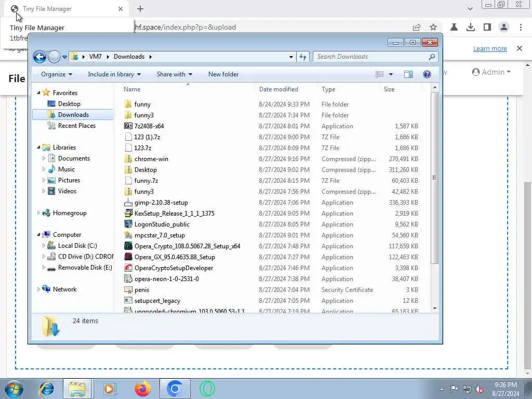Select the opera-neon-1-0-2531-0 file icon
532x399 pixels.
click(128, 279)
